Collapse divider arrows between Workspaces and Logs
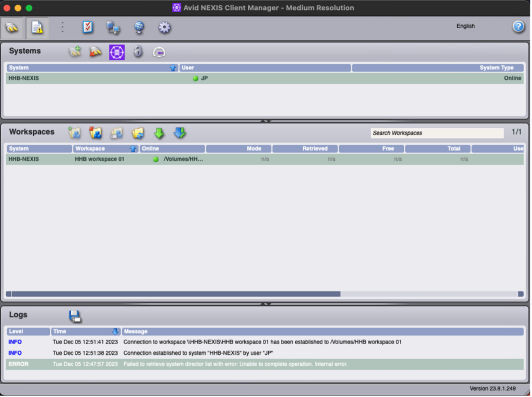532x397 pixels. point(265,303)
